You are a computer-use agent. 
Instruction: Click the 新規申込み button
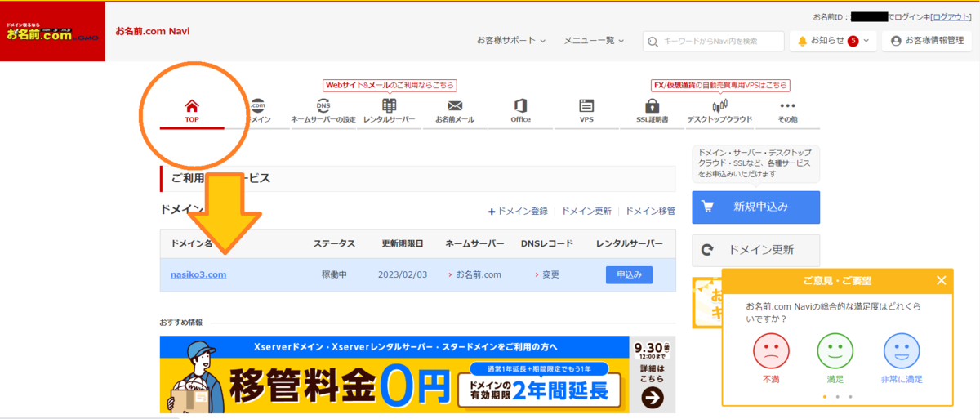click(755, 207)
